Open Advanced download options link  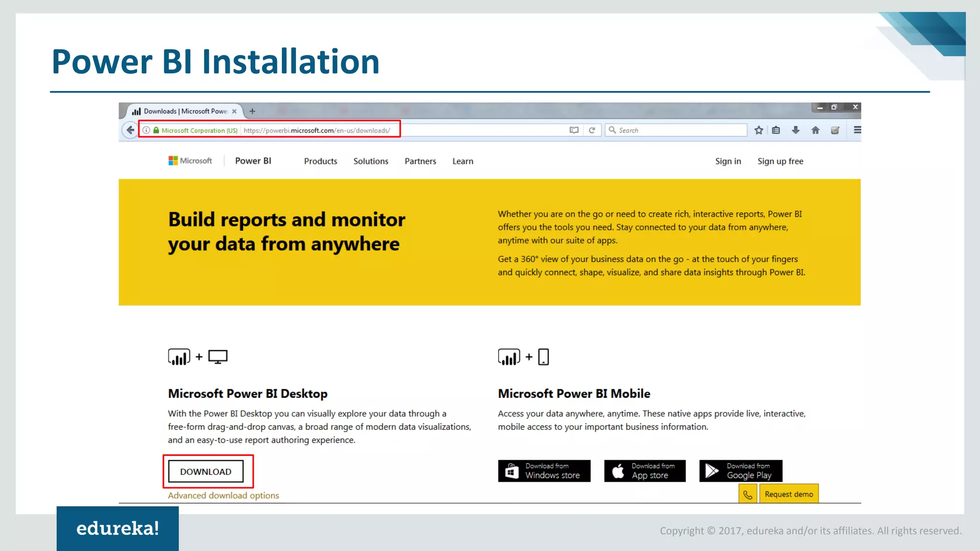[223, 496]
